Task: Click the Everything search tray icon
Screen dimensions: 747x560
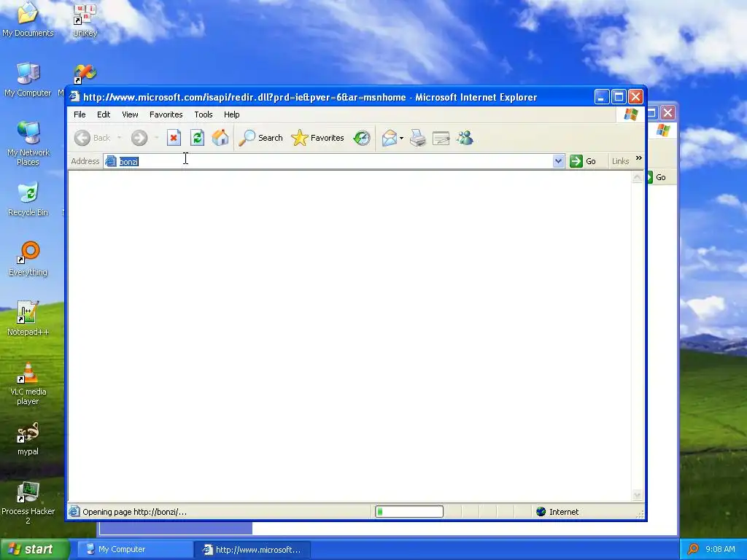Action: pos(693,549)
